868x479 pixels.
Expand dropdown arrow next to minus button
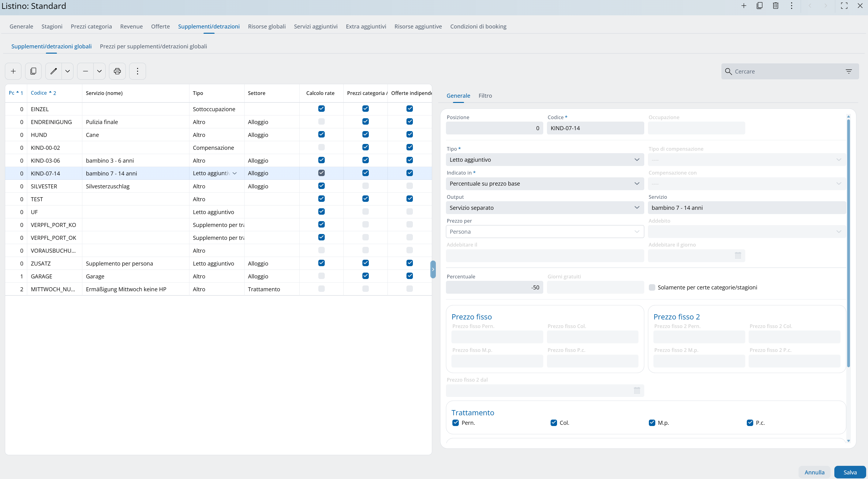(x=99, y=71)
